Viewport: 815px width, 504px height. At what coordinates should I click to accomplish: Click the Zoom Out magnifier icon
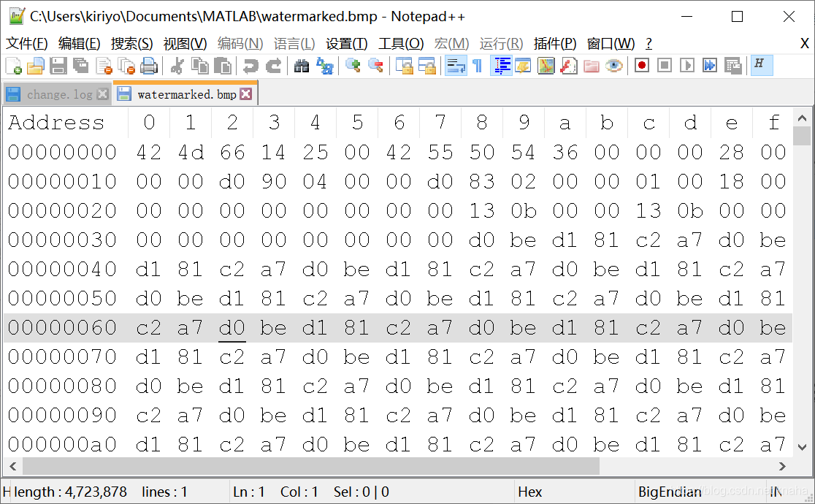[x=376, y=66]
